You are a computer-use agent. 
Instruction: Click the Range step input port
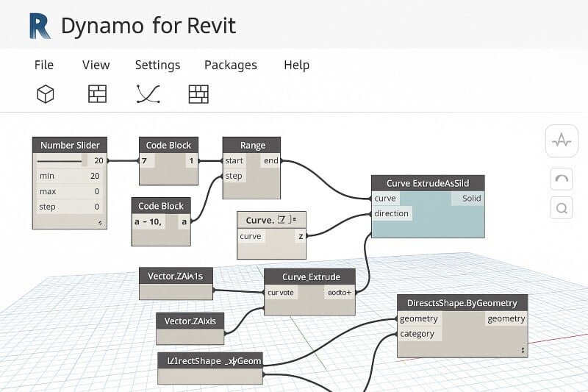click(x=234, y=176)
